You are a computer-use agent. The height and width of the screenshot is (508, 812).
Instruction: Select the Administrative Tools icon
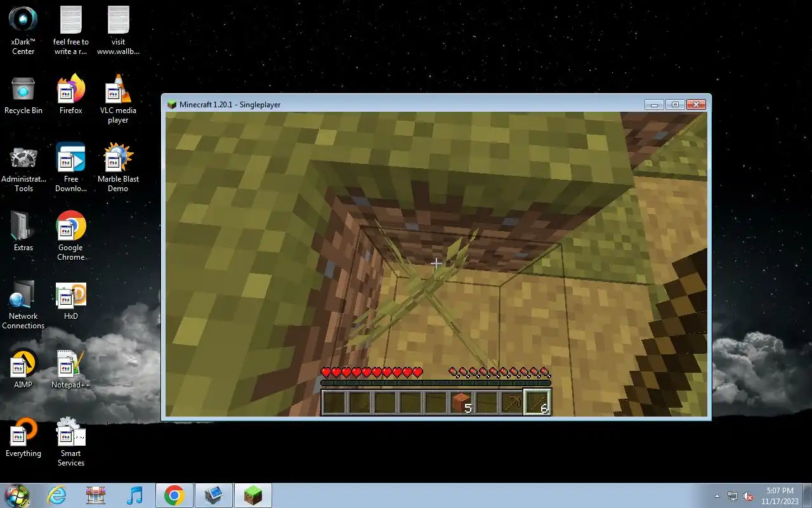(x=23, y=169)
